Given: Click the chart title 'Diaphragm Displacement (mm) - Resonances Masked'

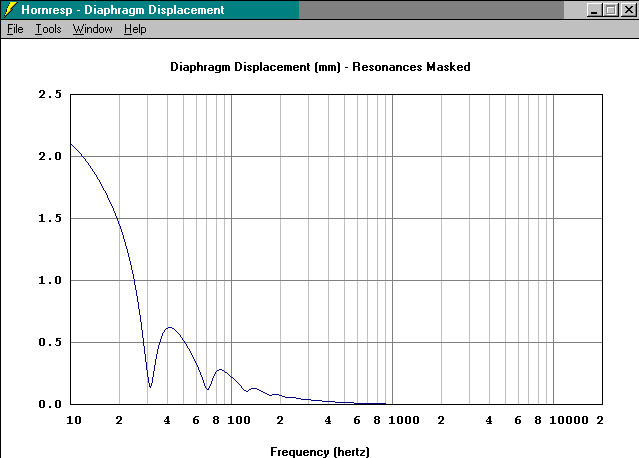Looking at the screenshot, I should point(320,67).
